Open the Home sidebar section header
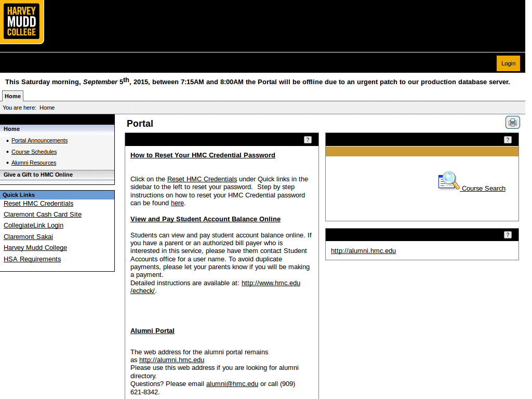The height and width of the screenshot is (399, 532). coord(57,129)
